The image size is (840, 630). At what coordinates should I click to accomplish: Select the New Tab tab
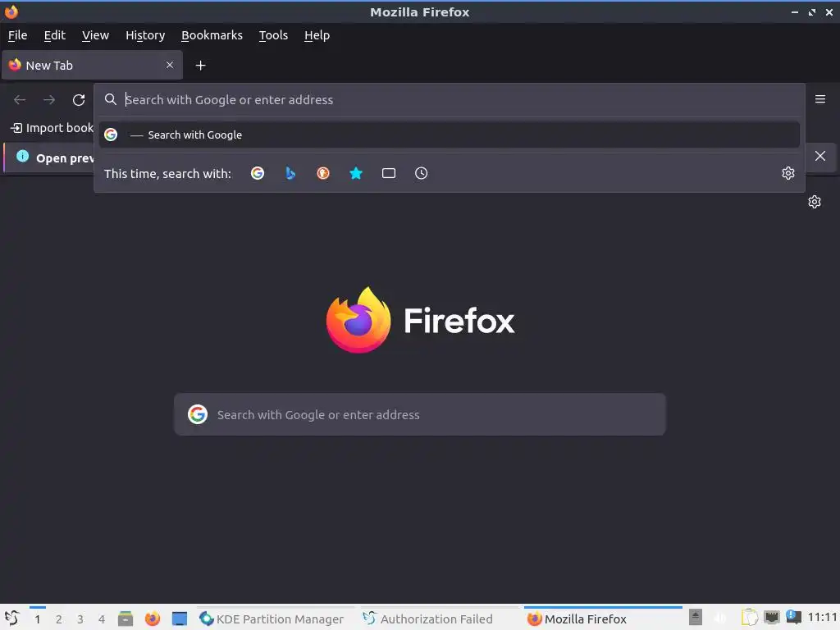coord(92,66)
